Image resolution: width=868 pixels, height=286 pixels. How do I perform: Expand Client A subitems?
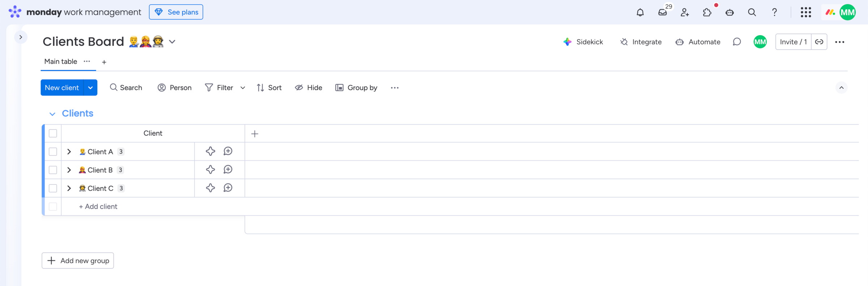(x=69, y=152)
